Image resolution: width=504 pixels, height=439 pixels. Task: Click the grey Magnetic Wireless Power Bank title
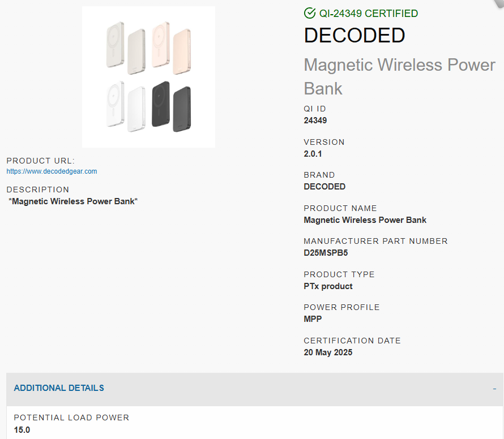coord(399,77)
